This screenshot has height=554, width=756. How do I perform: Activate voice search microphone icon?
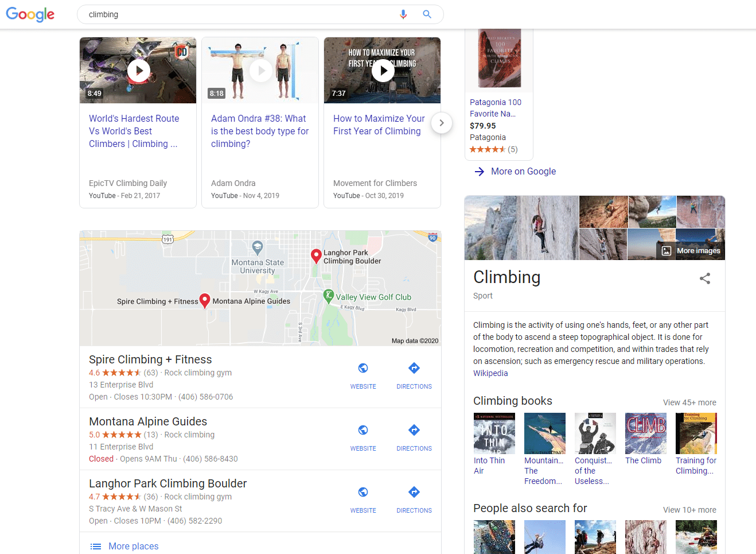[x=403, y=14]
